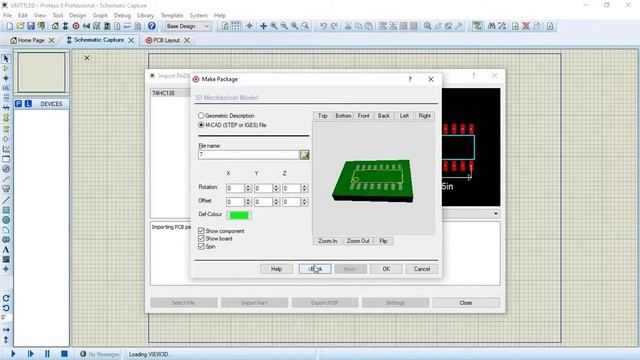This screenshot has height=360, width=640.
Task: Click the Flip button under 3D preview
Action: (383, 241)
